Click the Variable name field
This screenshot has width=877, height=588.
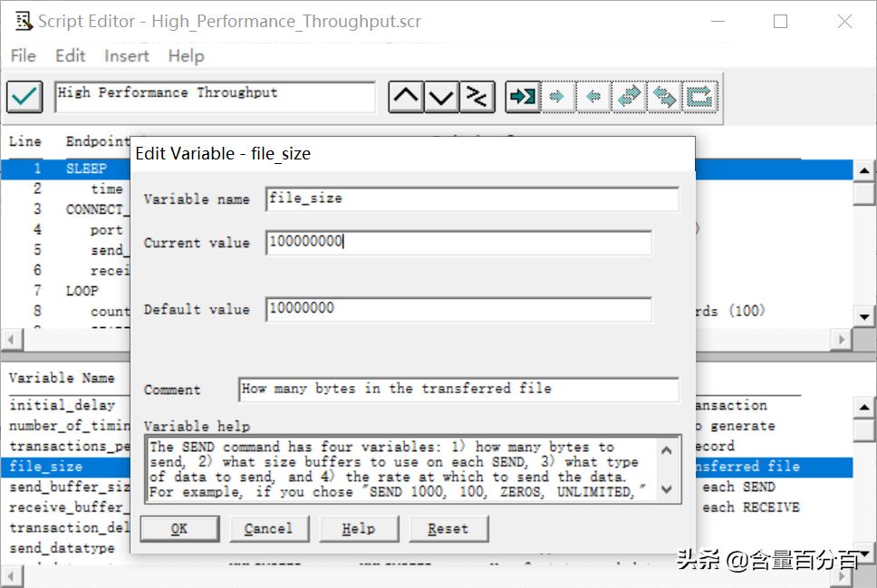pos(473,199)
